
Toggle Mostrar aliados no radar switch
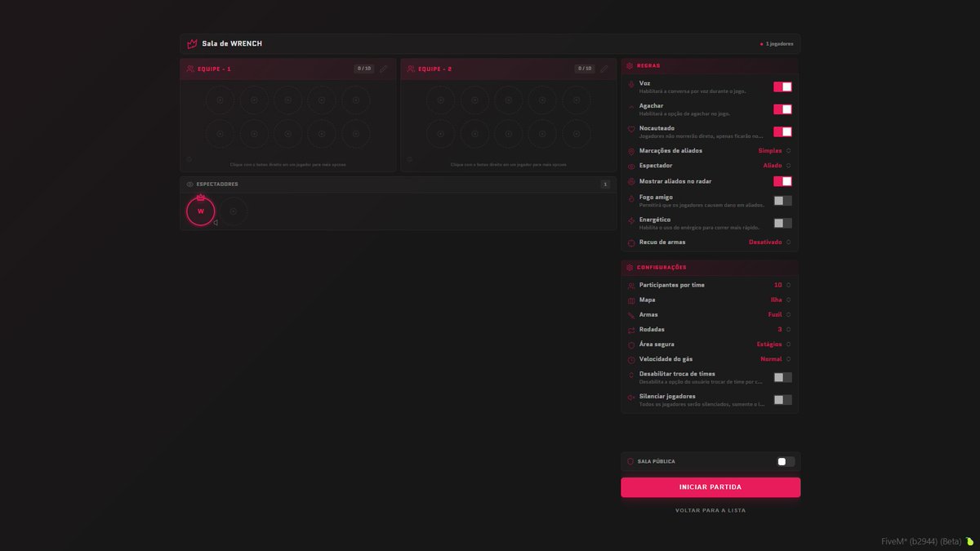[782, 181]
